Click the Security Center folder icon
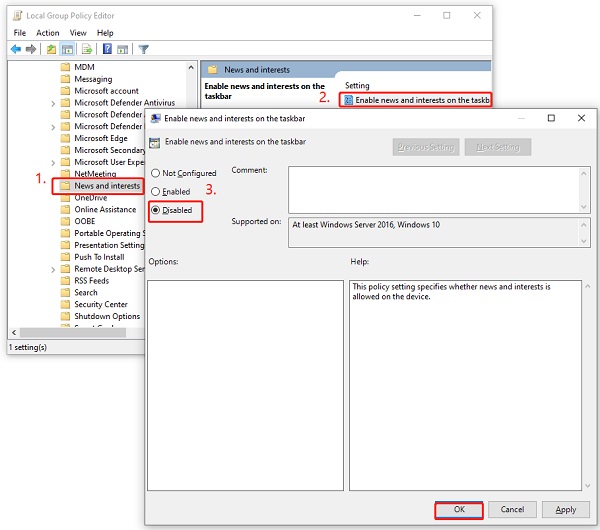The width and height of the screenshot is (600, 530). coord(65,304)
